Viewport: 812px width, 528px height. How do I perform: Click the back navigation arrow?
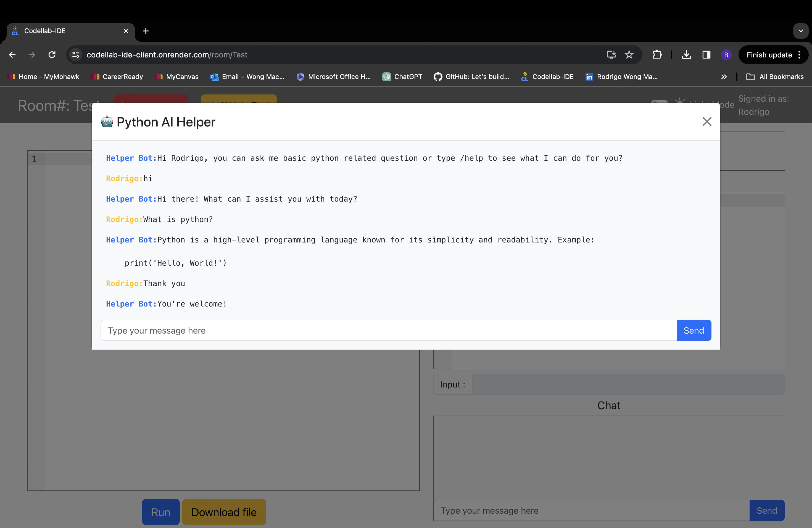12,55
